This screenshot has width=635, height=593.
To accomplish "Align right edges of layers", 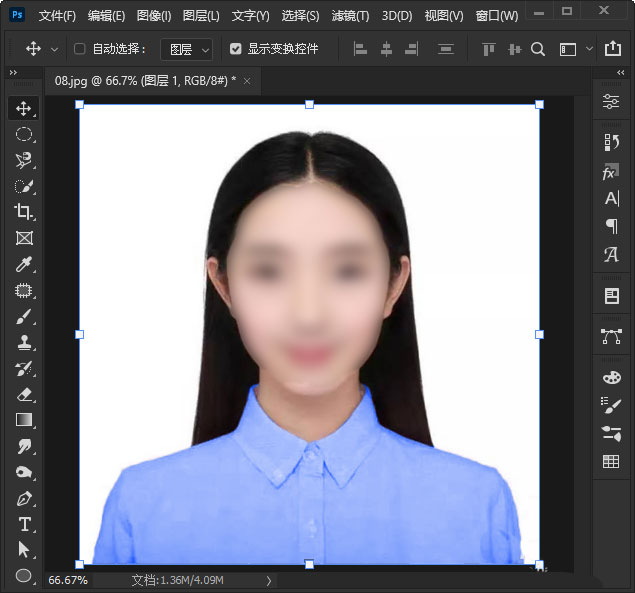I will [411, 49].
